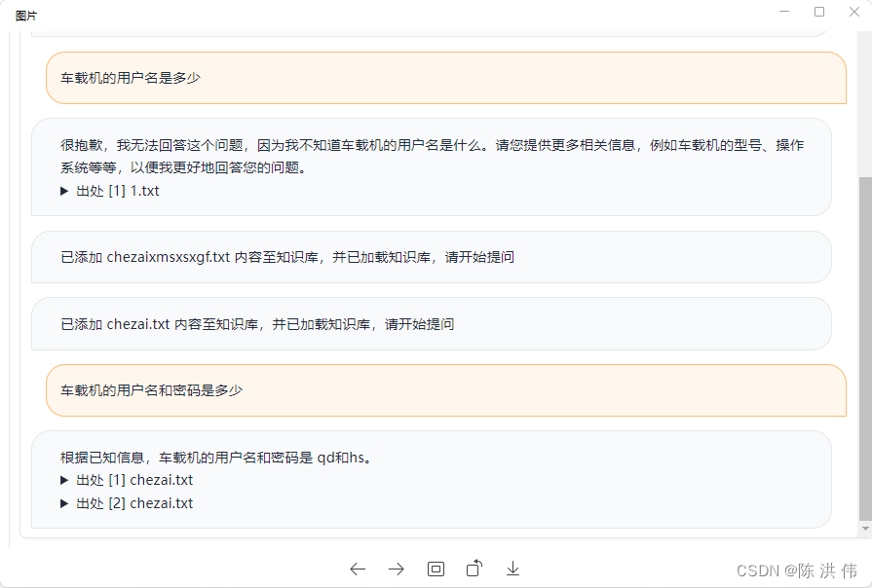
Task: Click the next image arrow
Action: pyautogui.click(x=396, y=569)
